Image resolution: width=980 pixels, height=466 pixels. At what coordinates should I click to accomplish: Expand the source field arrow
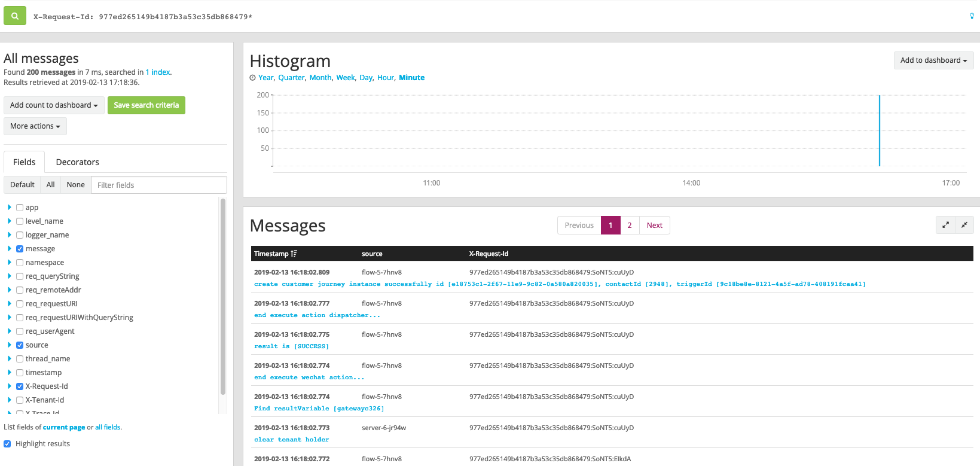(10, 345)
